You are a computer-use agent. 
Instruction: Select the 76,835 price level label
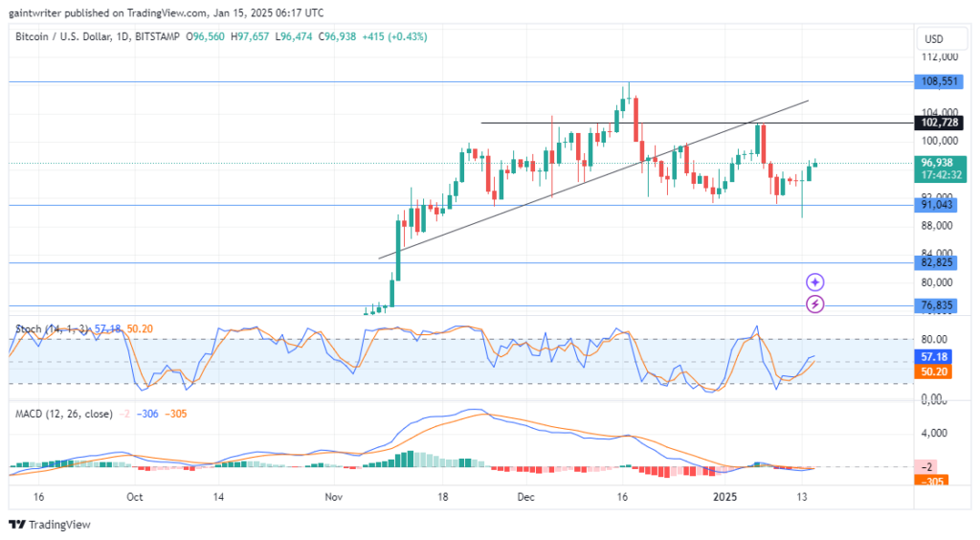pyautogui.click(x=936, y=305)
